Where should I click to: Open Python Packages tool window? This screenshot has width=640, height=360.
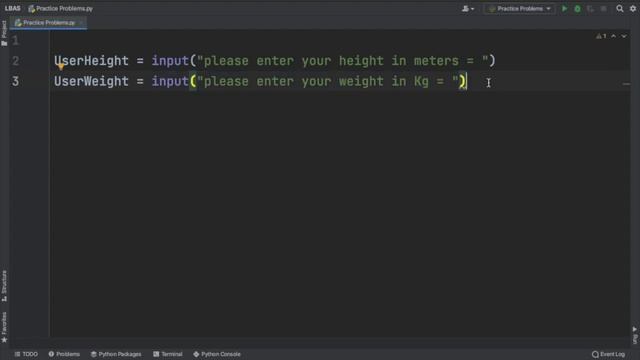pyautogui.click(x=116, y=354)
